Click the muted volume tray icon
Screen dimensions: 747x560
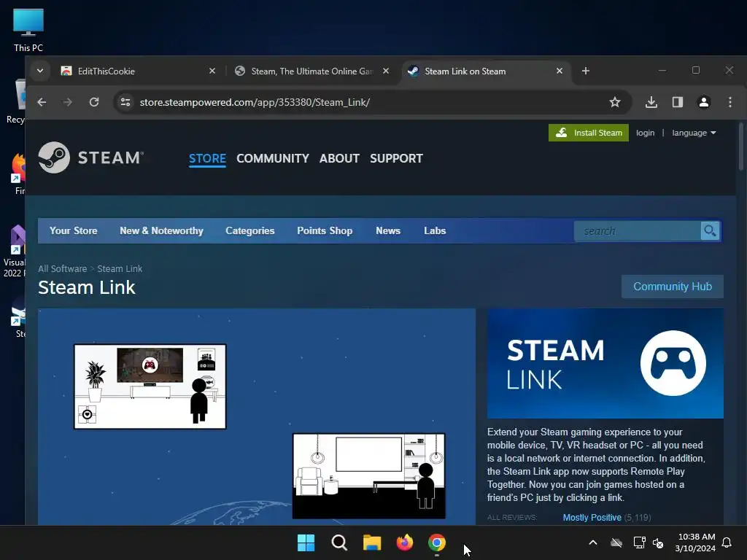pos(658,542)
